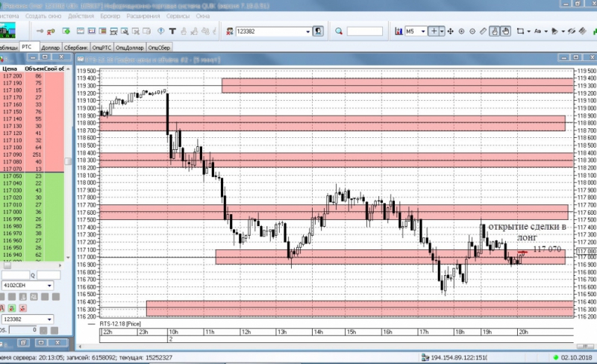Toggle the pointing finger chart tool
This screenshot has height=364, width=597.
pyautogui.click(x=495, y=31)
